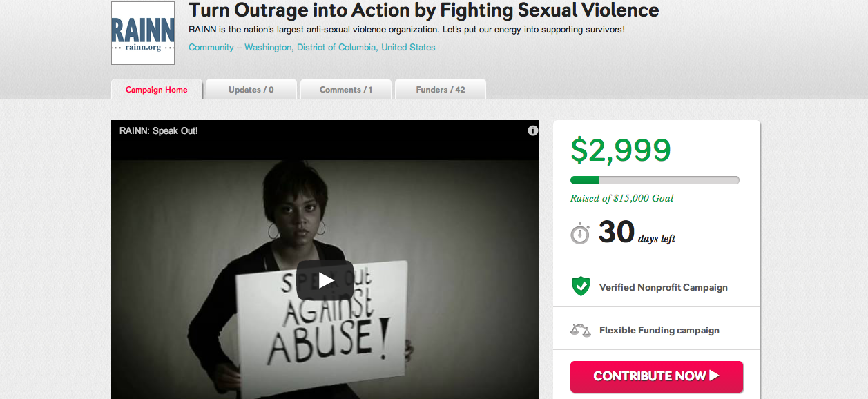Open the RAINN logo thumbnail
Screen dimensions: 868x399
[x=143, y=32]
